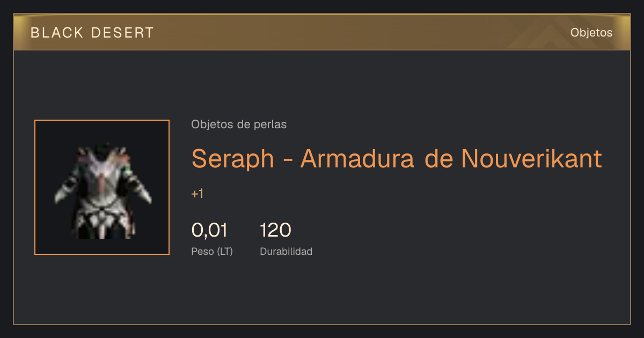Click the word 'Armadura' in the item title
This screenshot has width=644, height=338.
[358, 158]
